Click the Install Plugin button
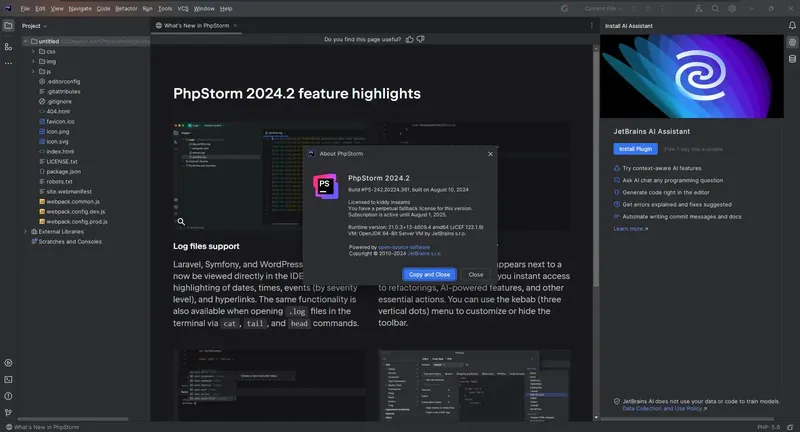 click(635, 149)
